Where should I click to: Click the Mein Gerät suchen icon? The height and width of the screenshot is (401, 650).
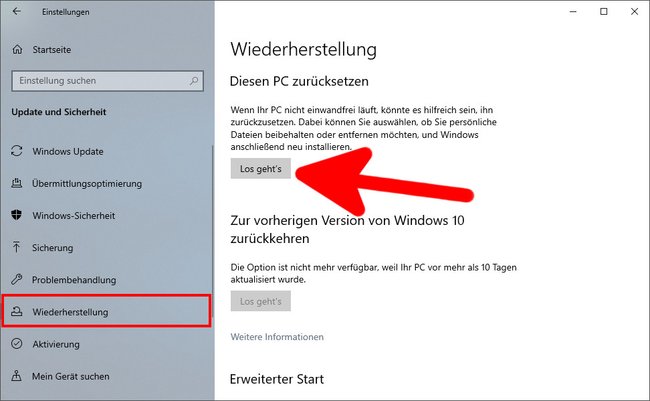click(x=17, y=376)
